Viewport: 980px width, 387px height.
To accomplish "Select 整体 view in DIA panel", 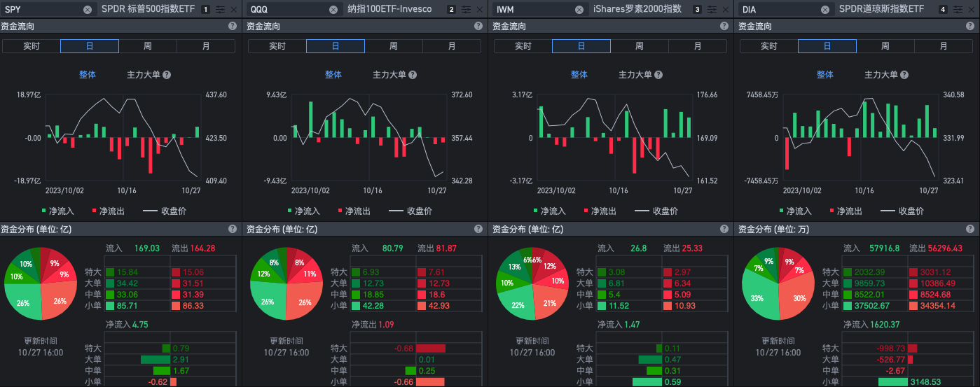I will [x=825, y=75].
